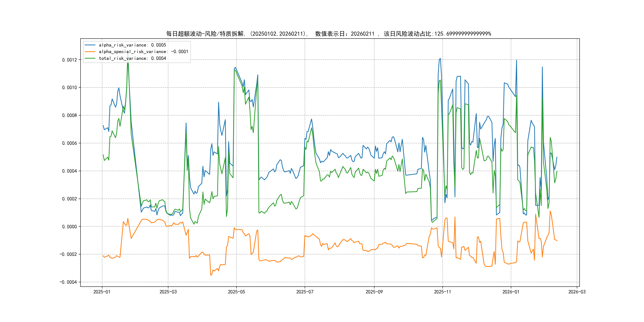644x322 pixels.
Task: Click the 0.0000 y-axis tick label
Action: (x=70, y=227)
